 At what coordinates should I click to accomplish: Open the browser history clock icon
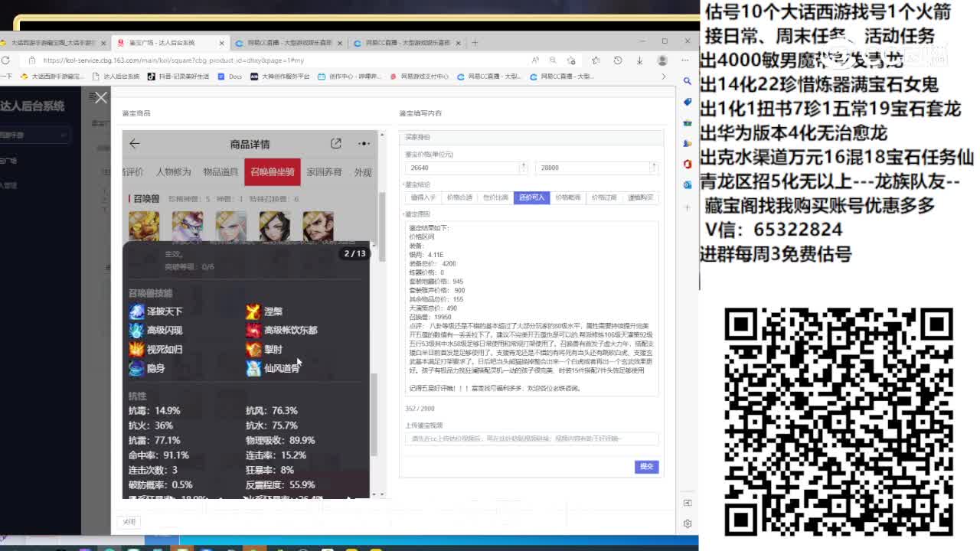tap(618, 60)
